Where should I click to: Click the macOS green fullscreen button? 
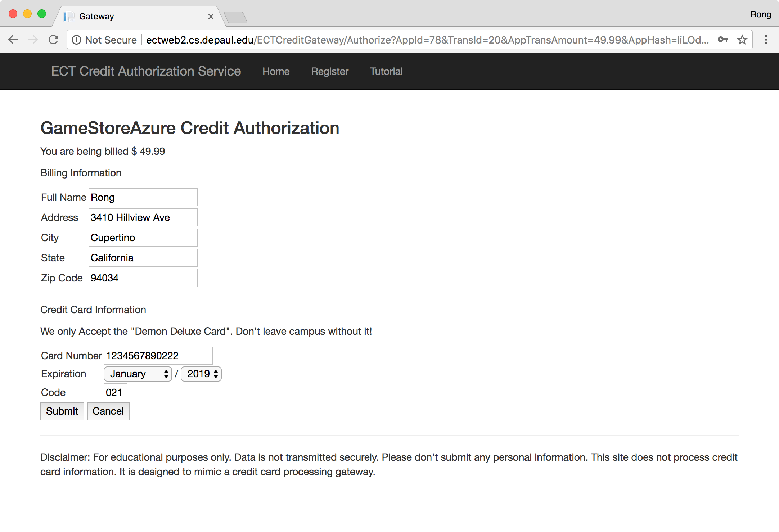[42, 14]
